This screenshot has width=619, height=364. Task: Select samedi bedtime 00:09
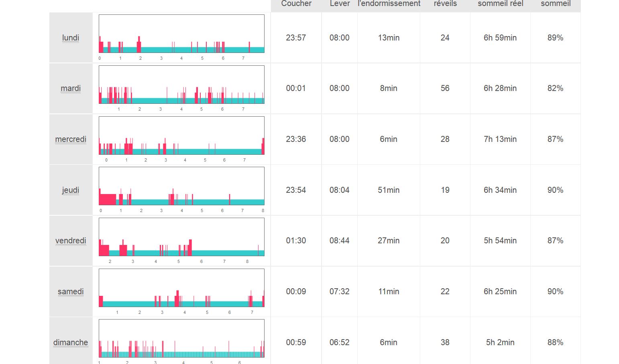(296, 291)
